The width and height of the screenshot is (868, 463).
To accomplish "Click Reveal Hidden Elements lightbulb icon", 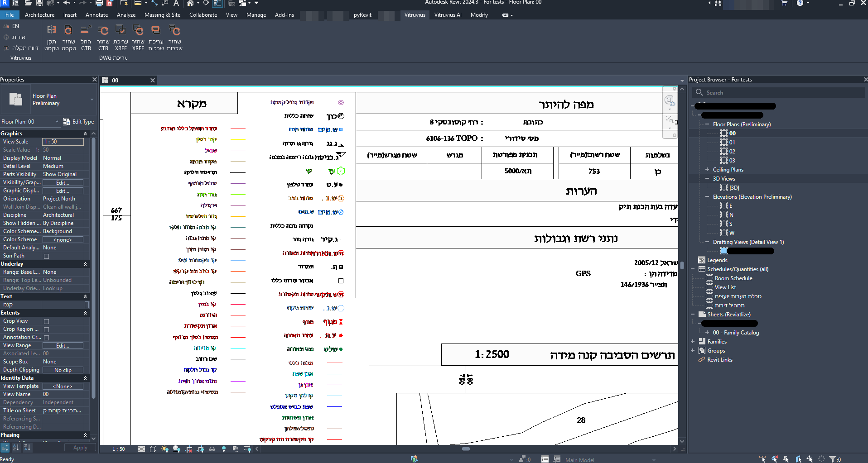I will pyautogui.click(x=224, y=449).
